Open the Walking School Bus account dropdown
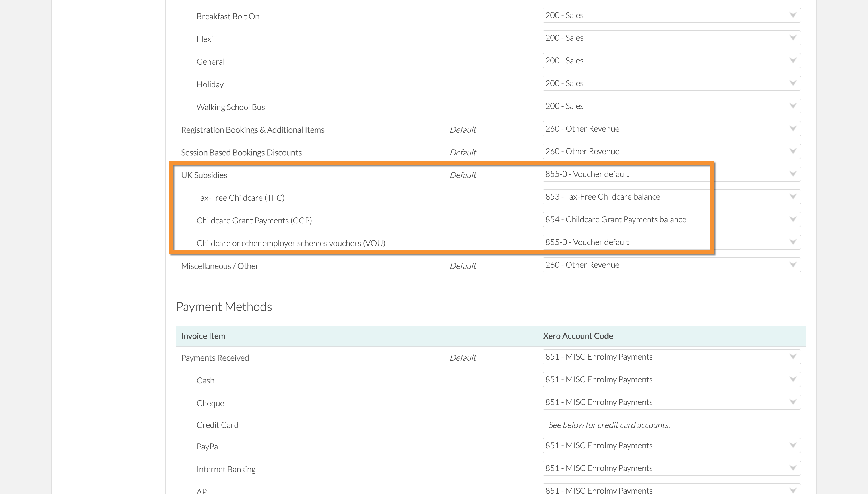The height and width of the screenshot is (494, 868). tap(671, 106)
